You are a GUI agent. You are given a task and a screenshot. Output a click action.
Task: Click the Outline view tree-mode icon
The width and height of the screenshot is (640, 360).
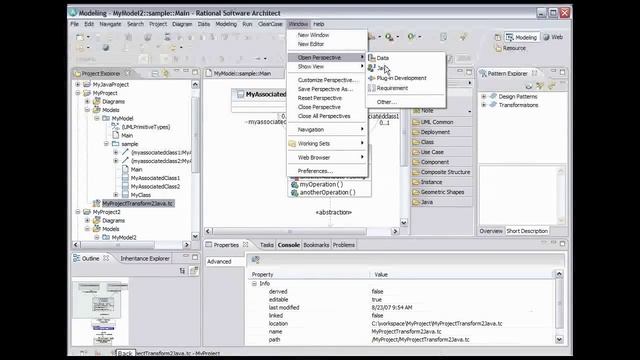182,271
